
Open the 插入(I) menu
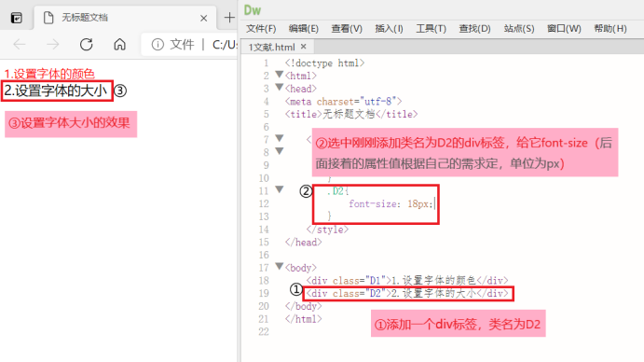click(389, 28)
